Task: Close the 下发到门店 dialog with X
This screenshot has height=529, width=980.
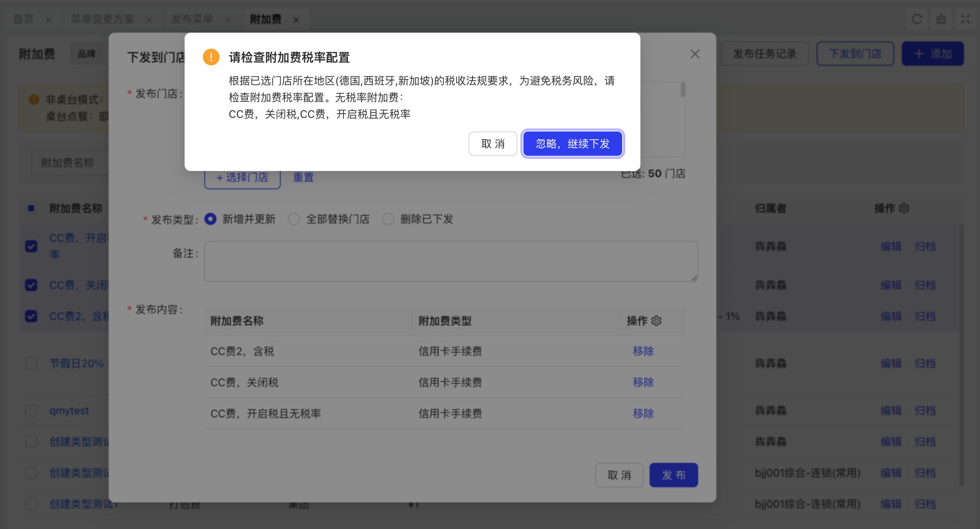Action: 695,54
